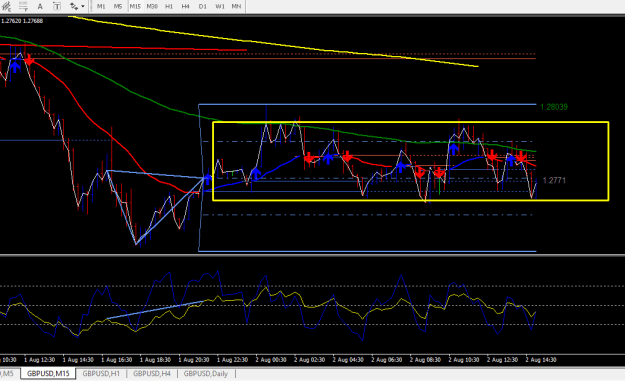Select the M15 timeframe button
625x381 pixels.
point(135,6)
